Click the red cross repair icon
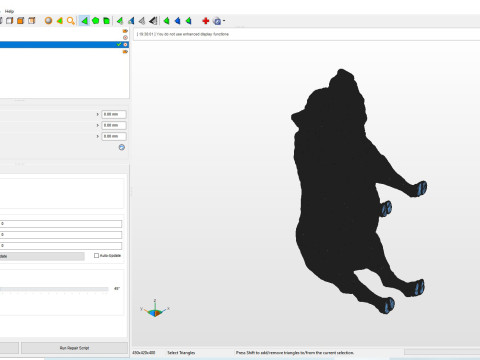This screenshot has height=360, width=480. pyautogui.click(x=206, y=21)
